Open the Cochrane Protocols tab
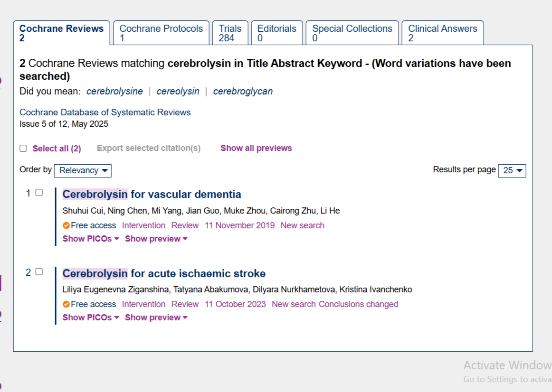Viewport: 552px width, 392px height. click(161, 33)
